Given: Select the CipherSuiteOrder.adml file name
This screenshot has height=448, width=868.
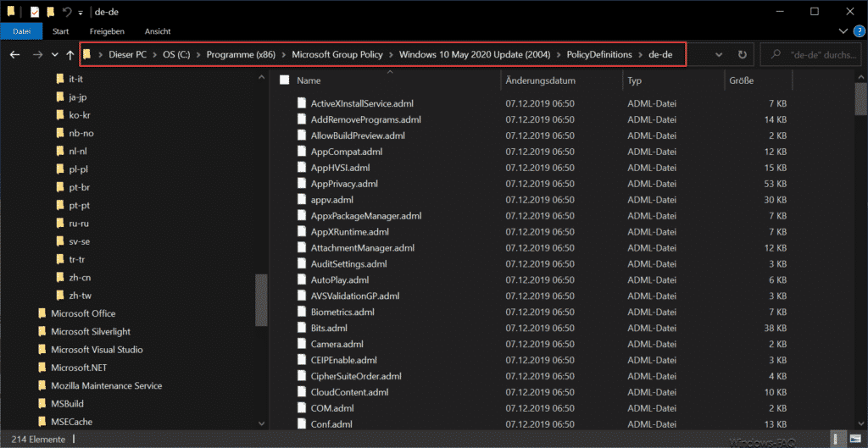Looking at the screenshot, I should (x=356, y=376).
